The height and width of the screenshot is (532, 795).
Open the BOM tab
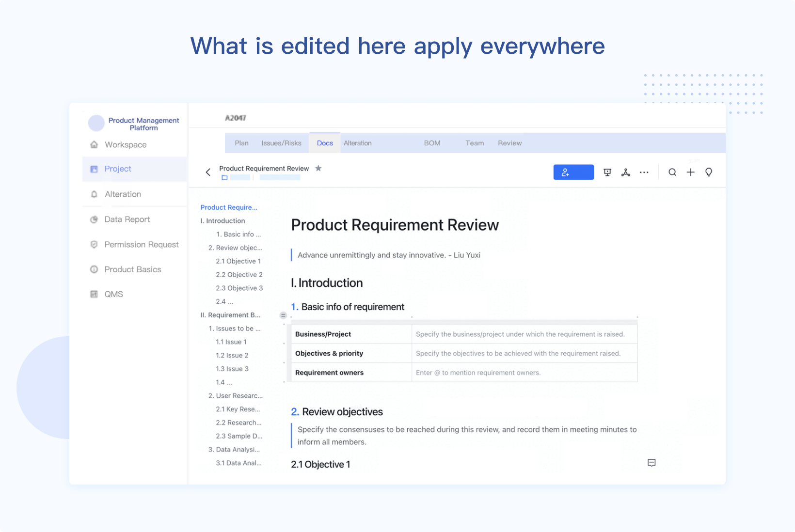(432, 143)
